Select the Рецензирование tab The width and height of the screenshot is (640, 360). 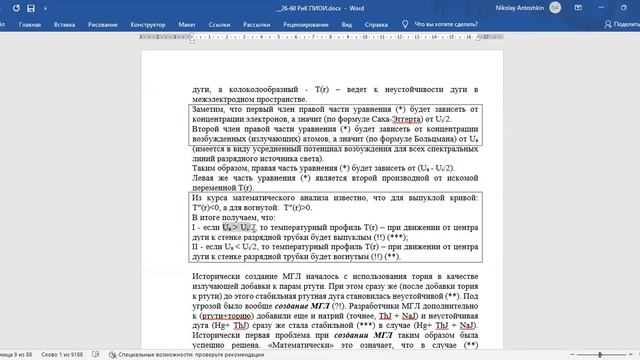(x=306, y=24)
